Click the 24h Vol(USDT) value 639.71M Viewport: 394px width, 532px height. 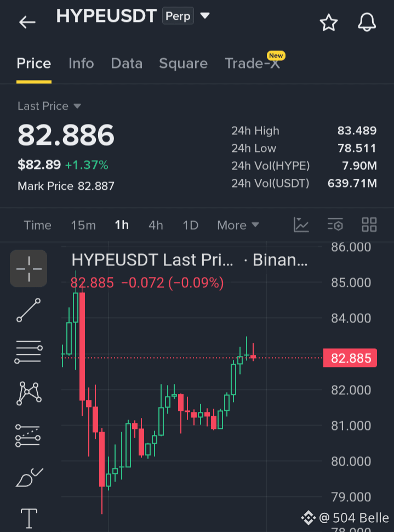(352, 184)
